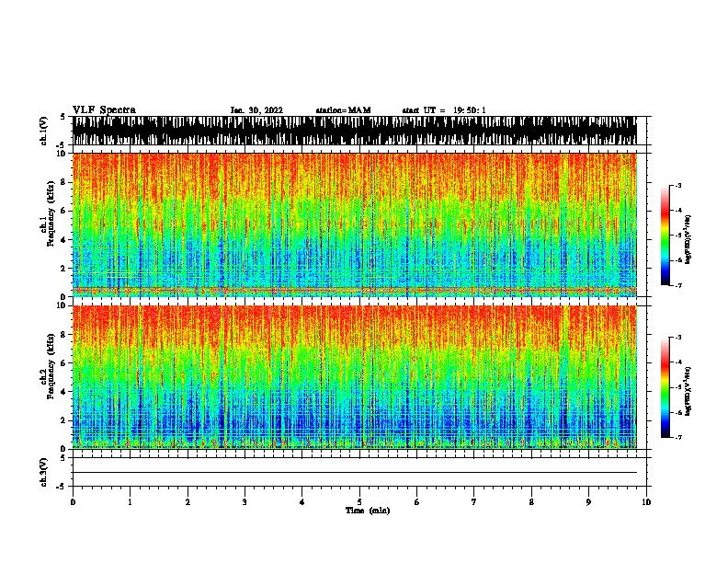Viewport: 728px width, 563px height.
Task: Click the ch.1 spectrogram plot
Action: [355, 224]
